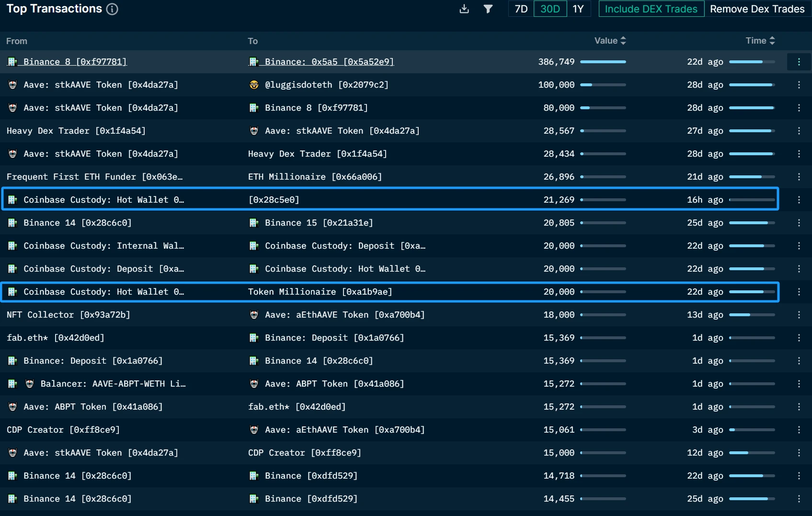Click the To column header
The height and width of the screenshot is (516, 812).
[x=253, y=41]
